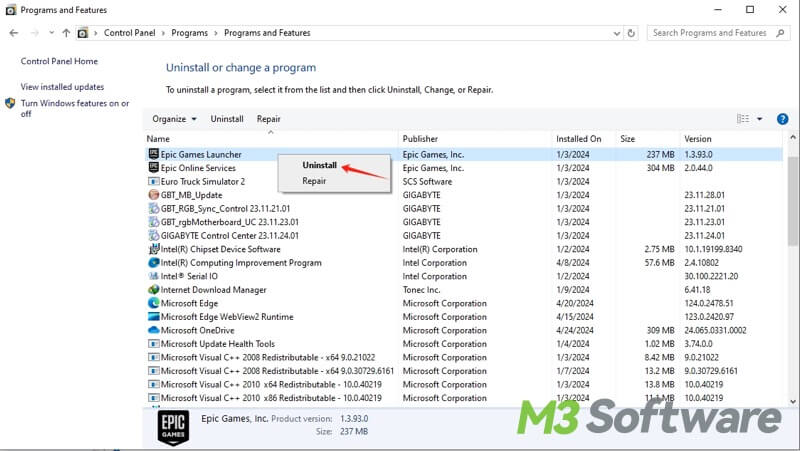Select Repair from the context menu

click(314, 181)
